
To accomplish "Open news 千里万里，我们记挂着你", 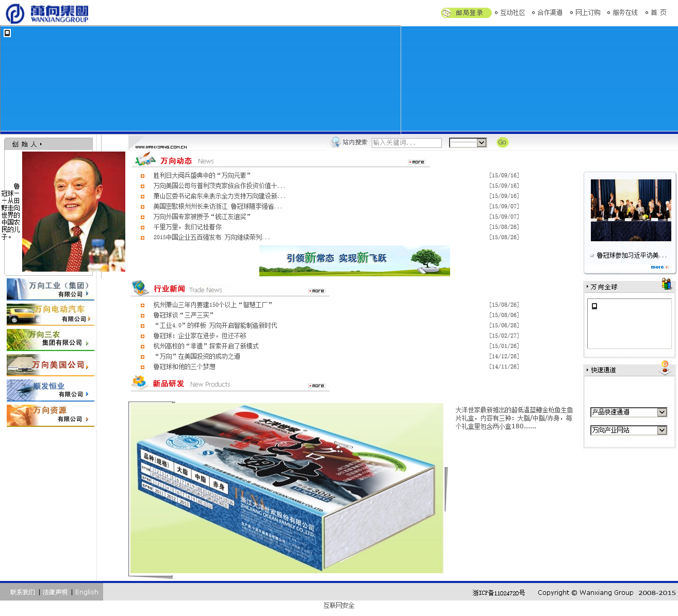I will tap(188, 227).
